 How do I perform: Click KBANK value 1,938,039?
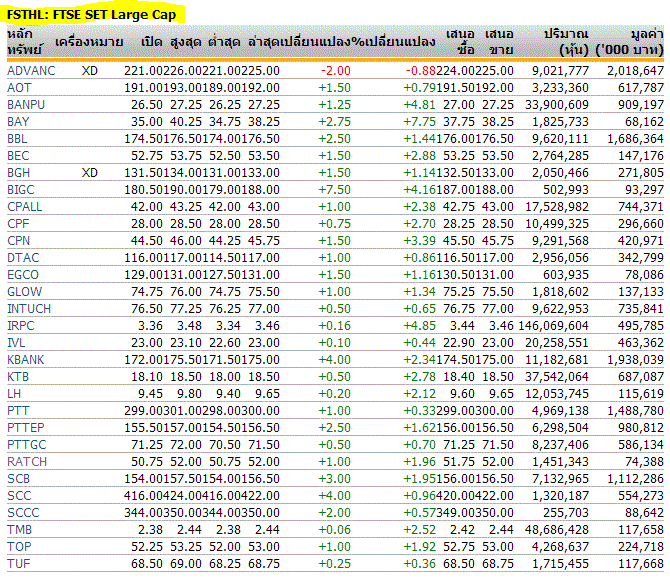coord(635,360)
